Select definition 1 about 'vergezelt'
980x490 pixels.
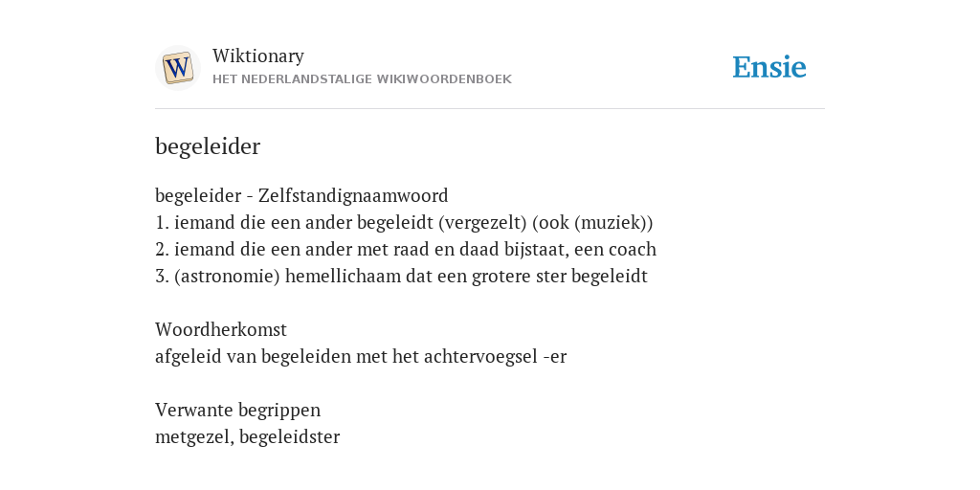pos(404,222)
